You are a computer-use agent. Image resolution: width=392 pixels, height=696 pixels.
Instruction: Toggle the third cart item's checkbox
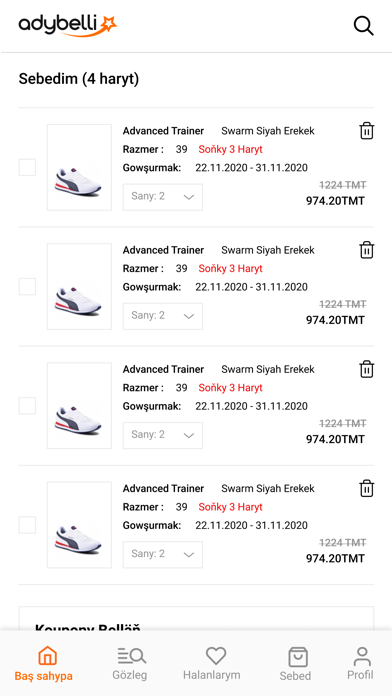click(27, 406)
